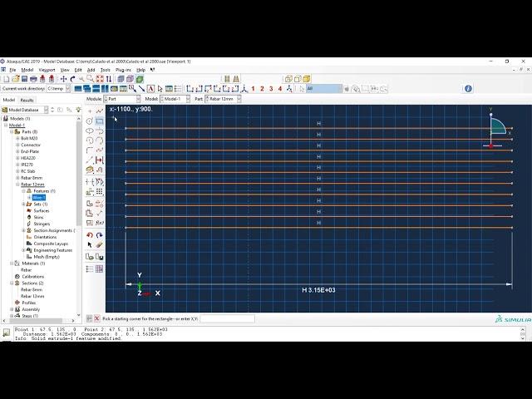532x399 pixels.
Task: Expand the Assembly node
Action: point(12,309)
